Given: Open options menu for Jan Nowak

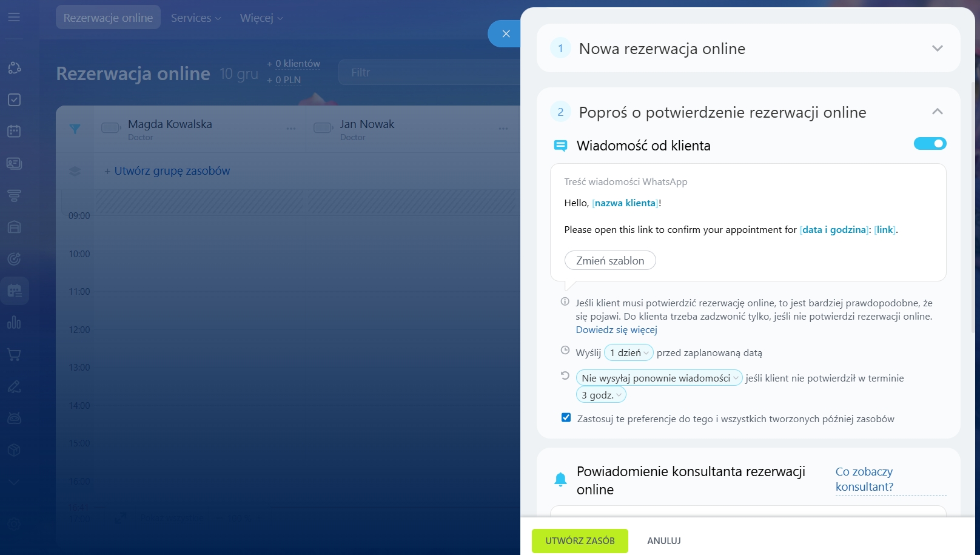Looking at the screenshot, I should point(503,129).
